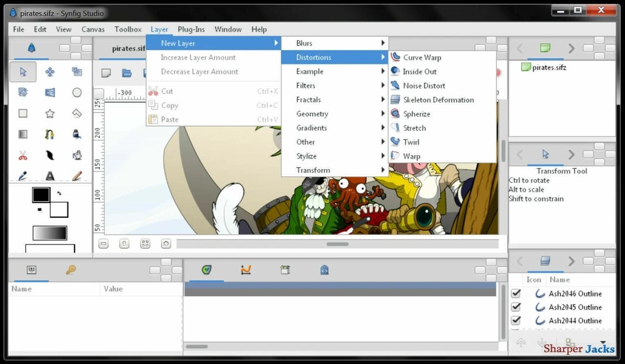Choose Noise Distort layer
Screen dimensions: 625x364
pyautogui.click(x=442, y=86)
